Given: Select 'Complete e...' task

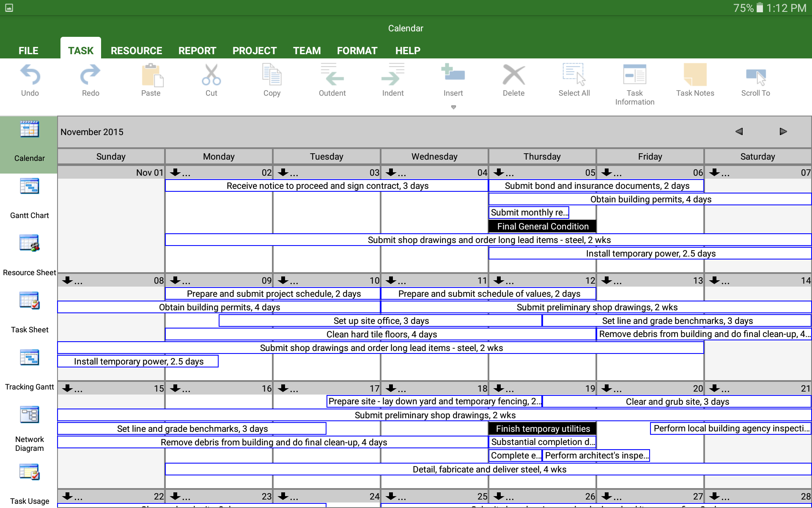Looking at the screenshot, I should [x=516, y=456].
